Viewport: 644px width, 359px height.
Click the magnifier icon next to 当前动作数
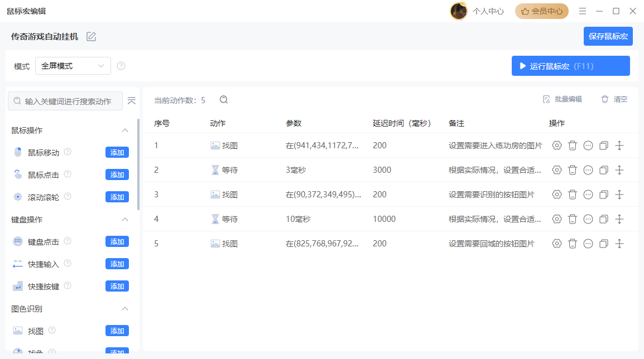click(223, 100)
